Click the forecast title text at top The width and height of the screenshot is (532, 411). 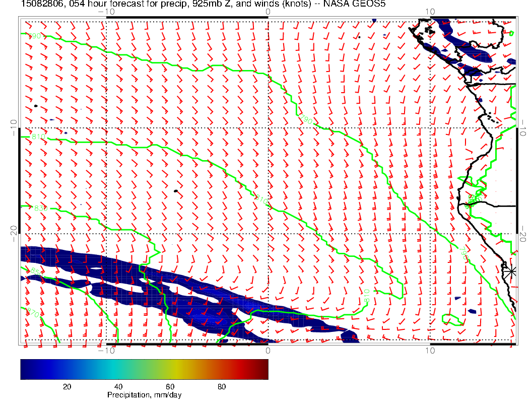pos(202,4)
